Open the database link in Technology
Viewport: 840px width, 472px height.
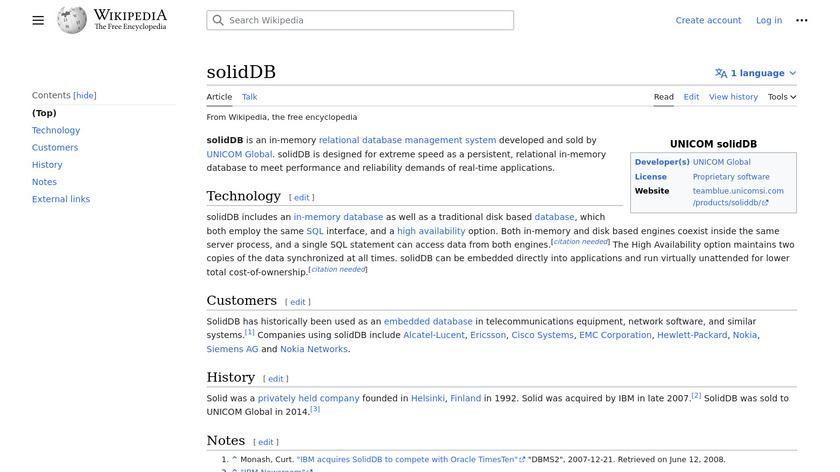[554, 217]
